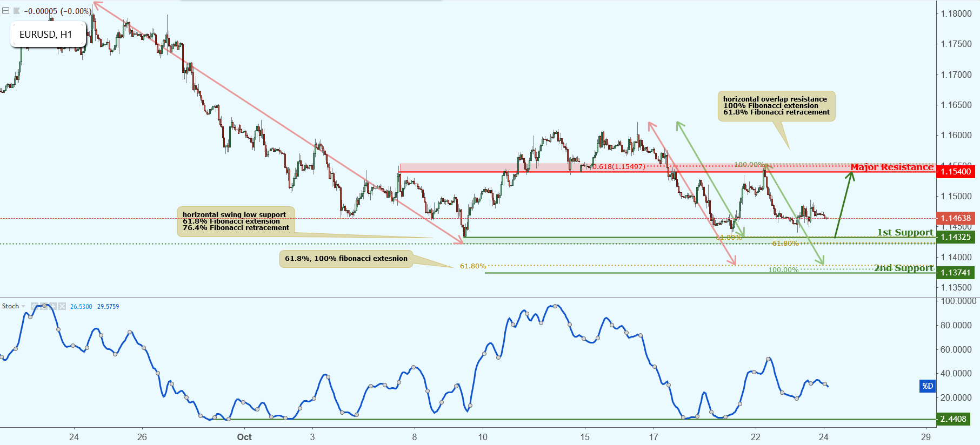980x445 pixels.
Task: Click the Major Resistance text label
Action: click(892, 167)
